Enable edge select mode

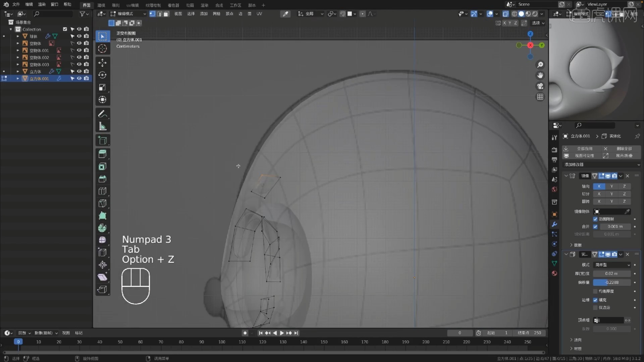[x=159, y=14]
